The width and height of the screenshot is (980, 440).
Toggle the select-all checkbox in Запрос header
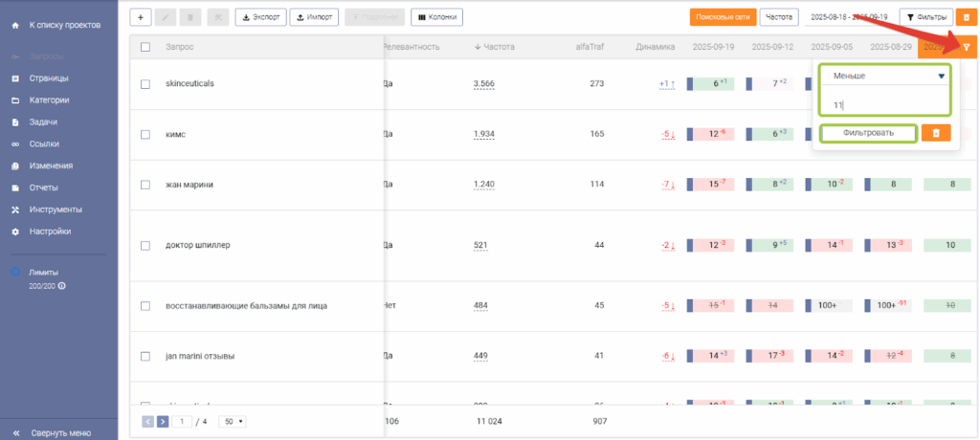(x=145, y=47)
